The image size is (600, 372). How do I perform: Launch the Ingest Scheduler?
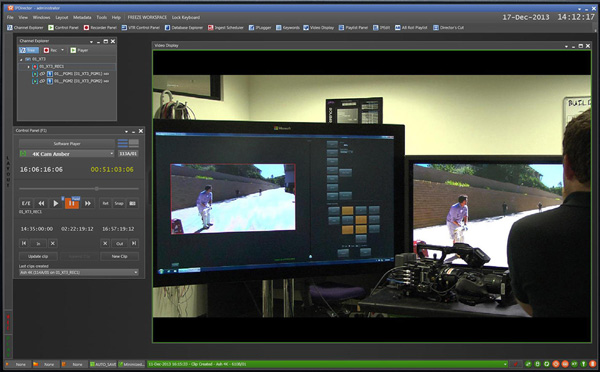pos(225,28)
